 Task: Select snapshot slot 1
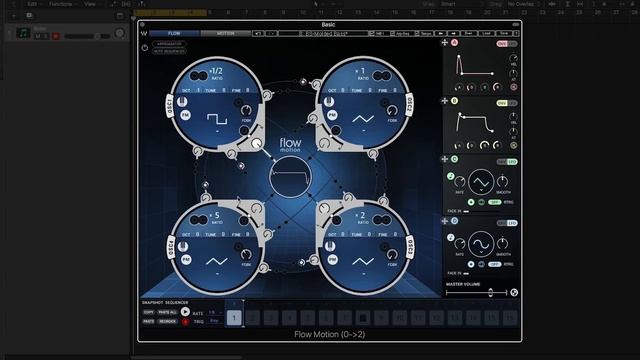(234, 318)
